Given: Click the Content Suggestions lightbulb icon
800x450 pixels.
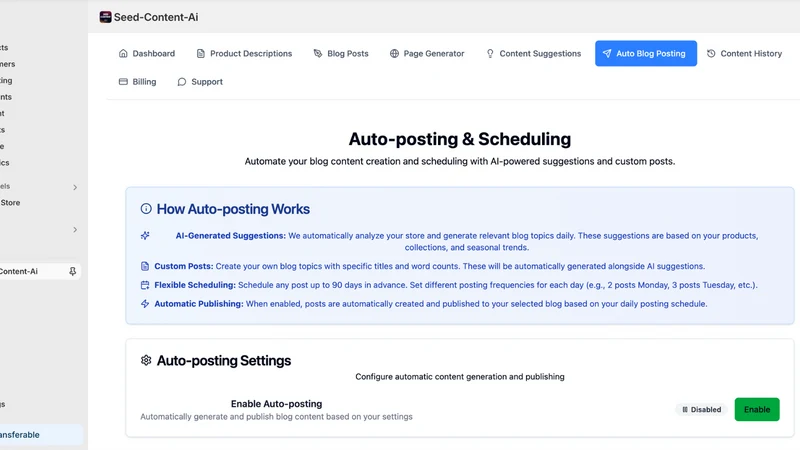Looking at the screenshot, I should [x=490, y=53].
